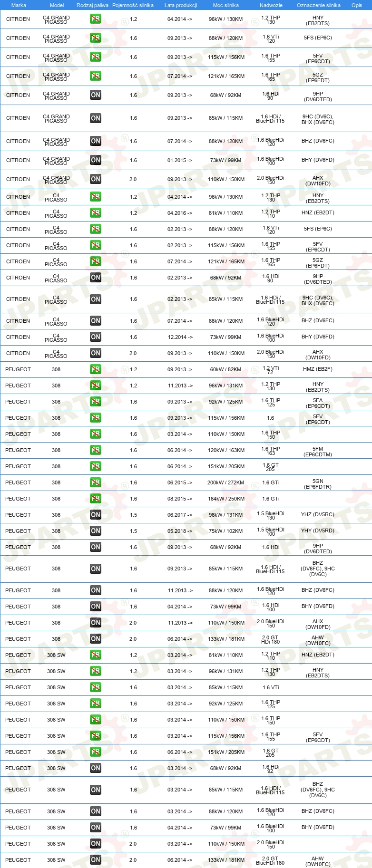Image resolution: width=372 pixels, height=868 pixels.
Task: Click diesel ON icon in C4 Picasso 12.2014 row
Action: pyautogui.click(x=96, y=337)
